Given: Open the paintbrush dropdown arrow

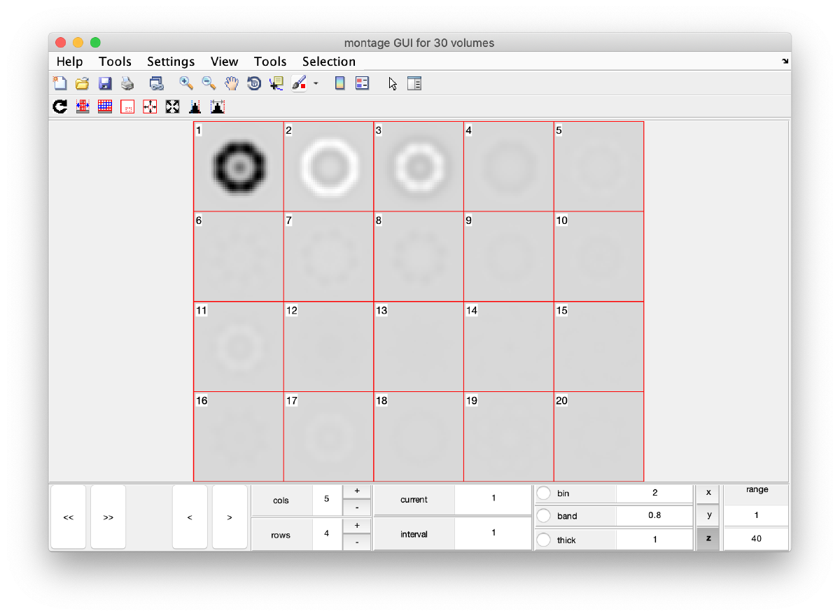Looking at the screenshot, I should [316, 85].
